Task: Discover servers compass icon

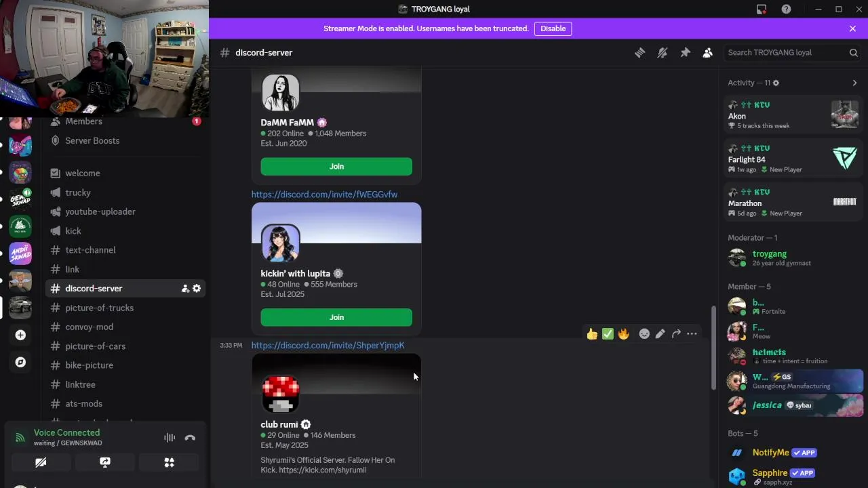Action: [x=20, y=362]
